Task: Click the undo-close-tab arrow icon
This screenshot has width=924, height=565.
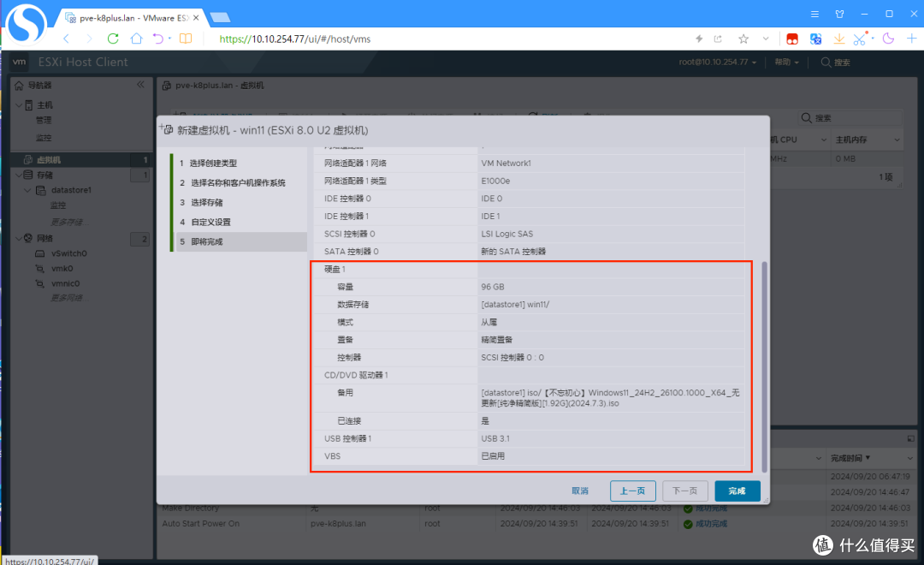Action: coord(158,39)
